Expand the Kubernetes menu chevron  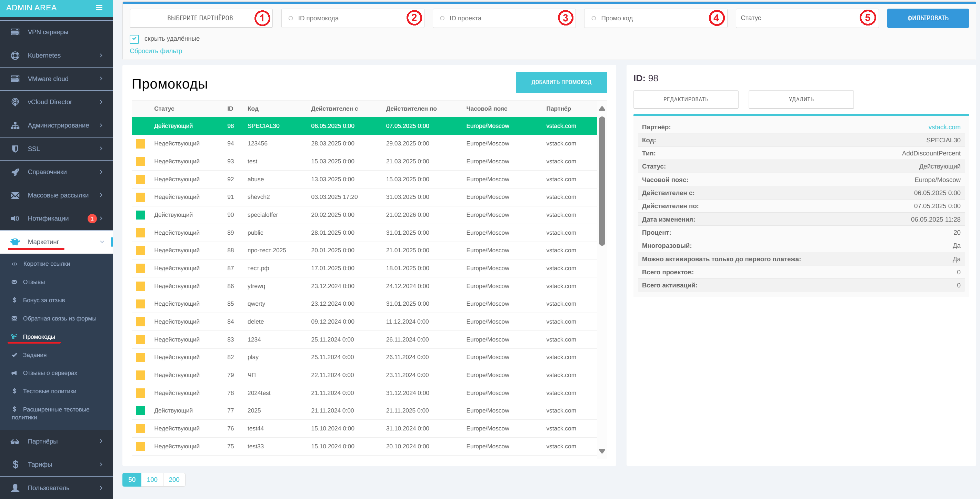tap(101, 55)
